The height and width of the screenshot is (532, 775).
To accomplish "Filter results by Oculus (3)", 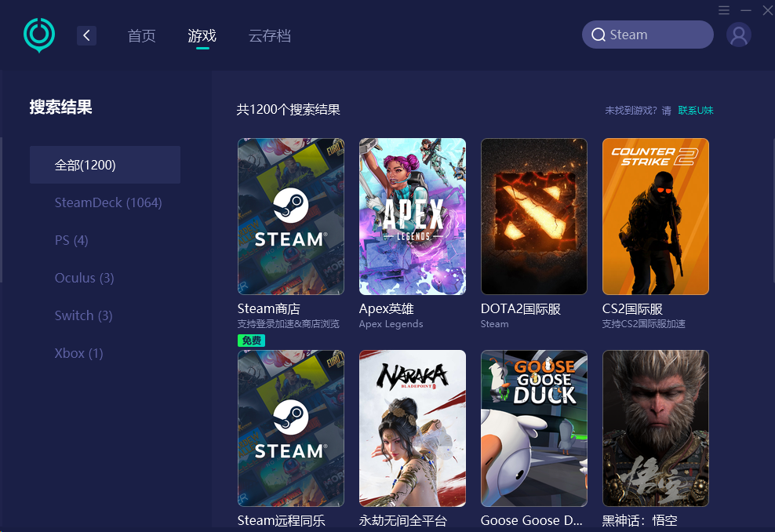I will tap(85, 278).
